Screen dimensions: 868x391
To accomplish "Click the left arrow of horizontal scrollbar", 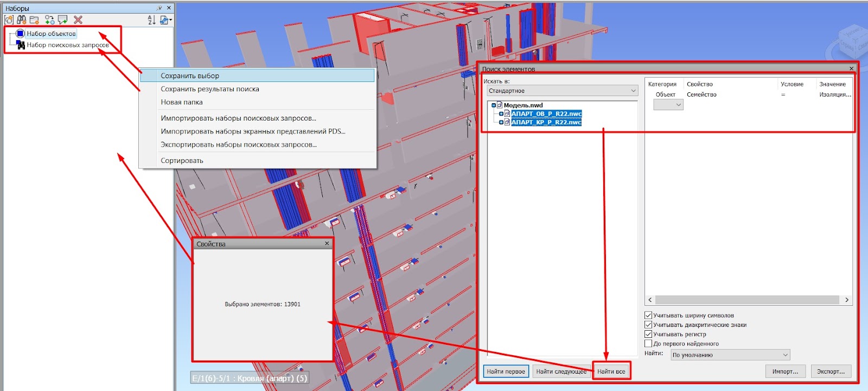I will (650, 300).
